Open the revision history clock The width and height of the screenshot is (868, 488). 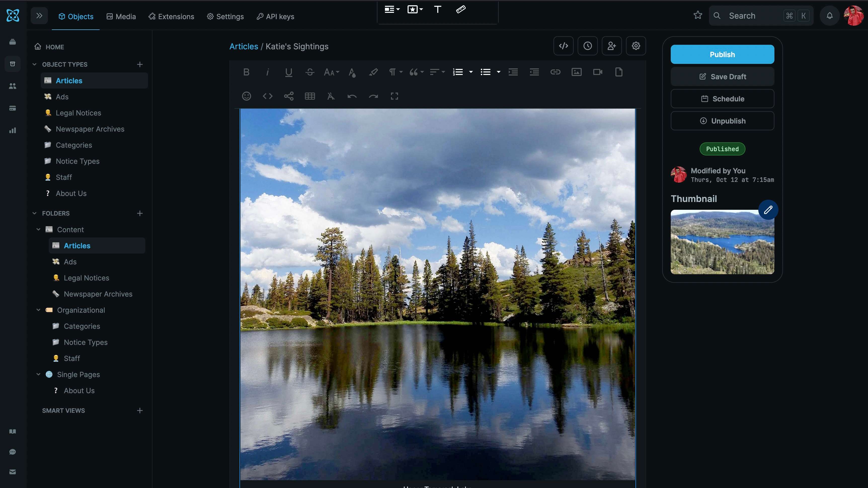point(588,46)
